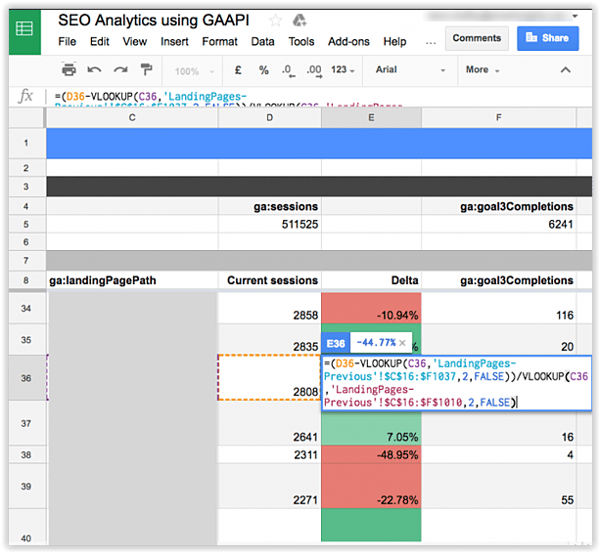Click the 16 goal completions cell

pos(499,428)
